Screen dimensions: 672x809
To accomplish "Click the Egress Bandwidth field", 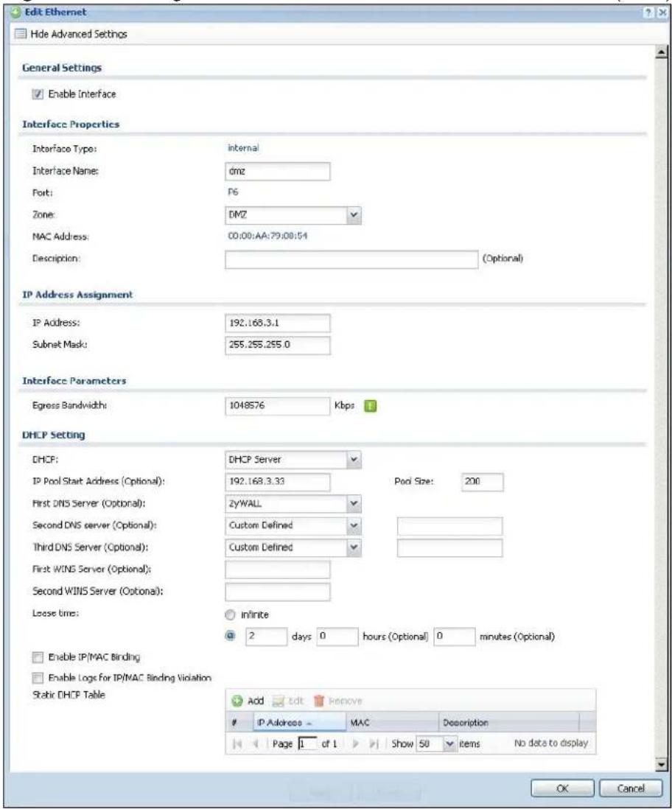I will click(278, 406).
